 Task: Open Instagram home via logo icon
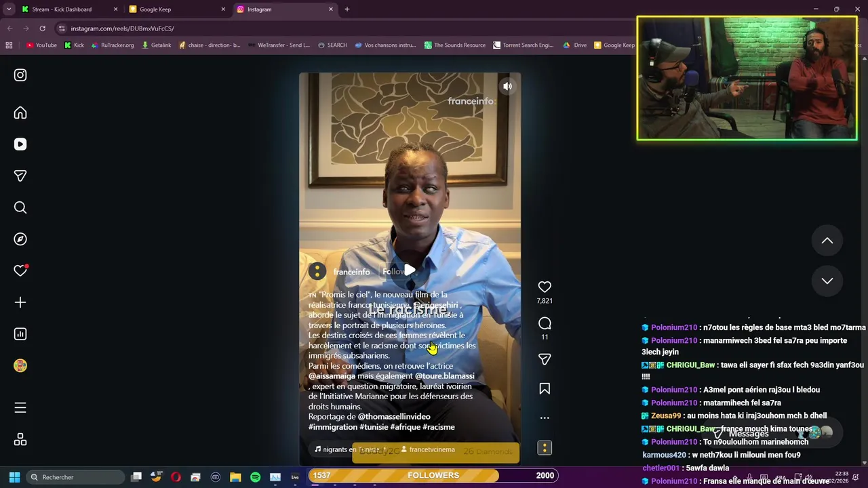20,75
